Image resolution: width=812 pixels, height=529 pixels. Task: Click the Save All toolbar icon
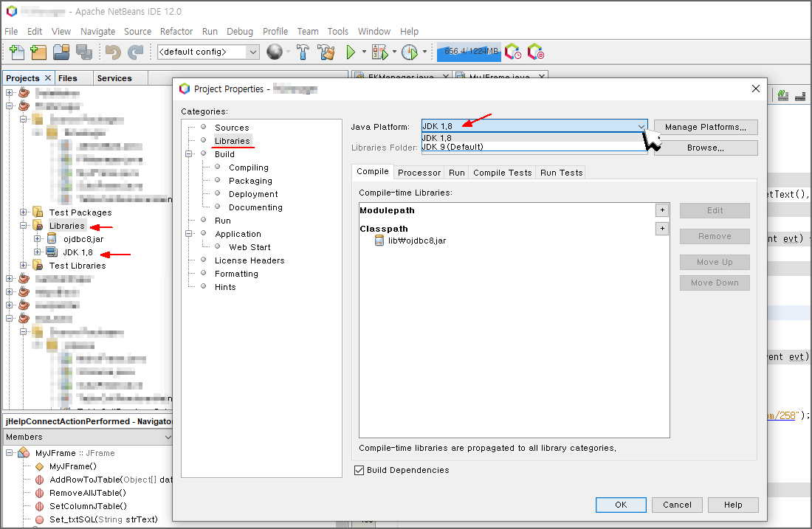coord(84,52)
